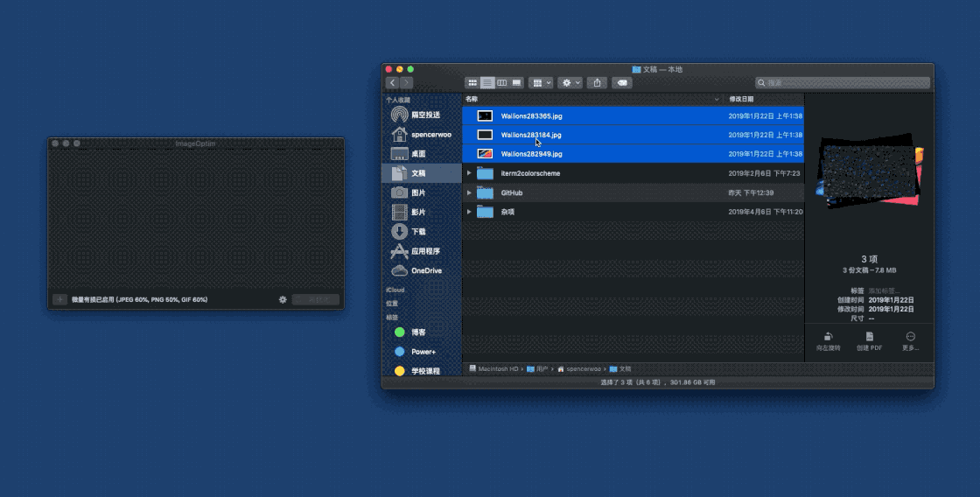Image resolution: width=980 pixels, height=497 pixels.
Task: Click 添加标签 field in preview pane
Action: tap(884, 290)
